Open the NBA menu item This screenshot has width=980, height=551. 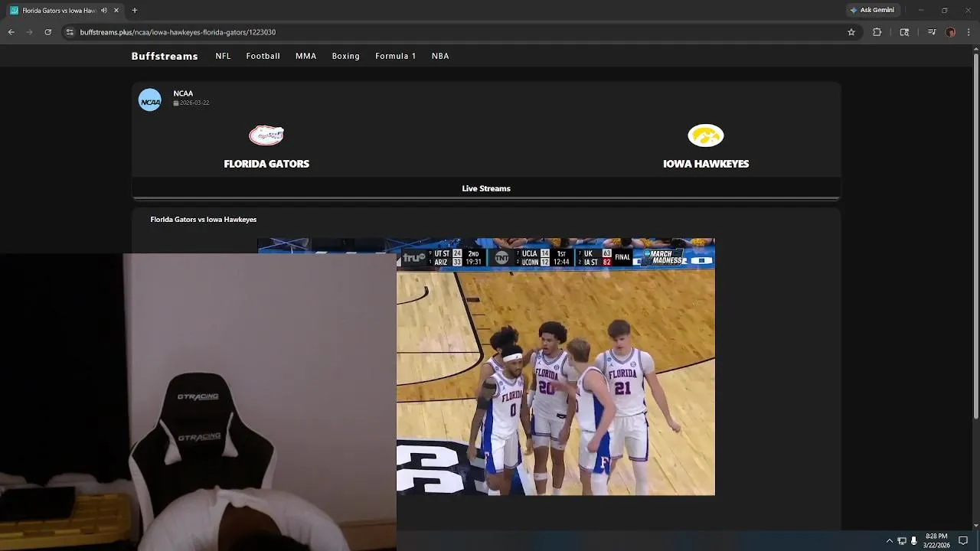tap(440, 56)
